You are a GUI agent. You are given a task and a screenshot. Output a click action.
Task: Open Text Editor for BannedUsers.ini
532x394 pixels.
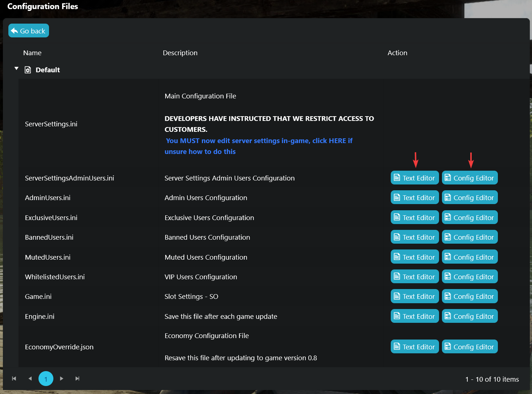(414, 237)
